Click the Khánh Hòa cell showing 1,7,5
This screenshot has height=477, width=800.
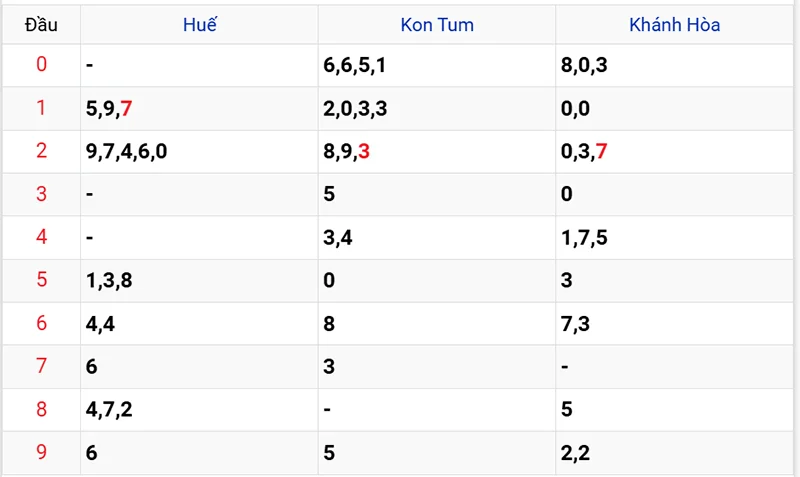[584, 237]
